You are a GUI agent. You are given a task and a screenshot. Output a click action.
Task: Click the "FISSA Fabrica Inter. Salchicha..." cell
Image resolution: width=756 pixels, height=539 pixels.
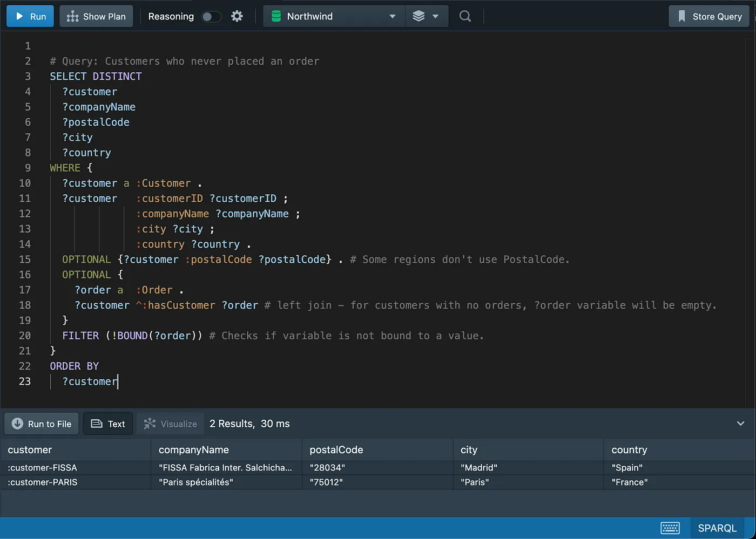coord(226,467)
